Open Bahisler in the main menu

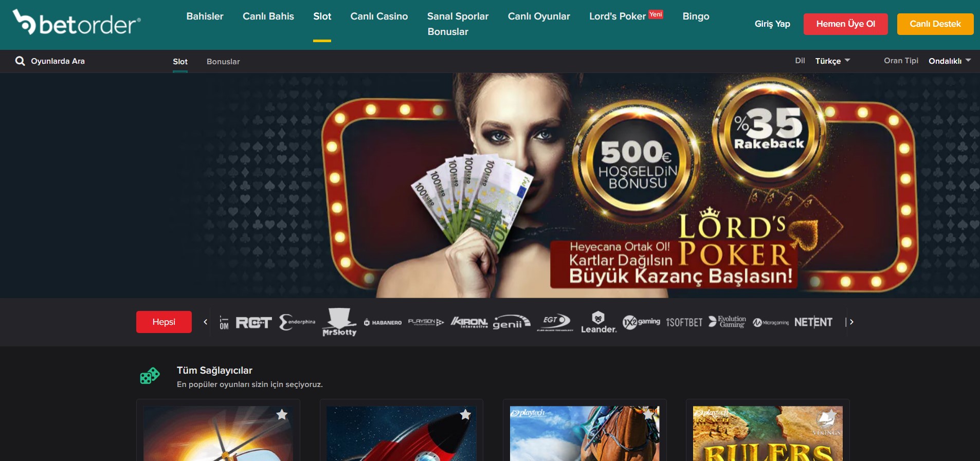tap(205, 16)
